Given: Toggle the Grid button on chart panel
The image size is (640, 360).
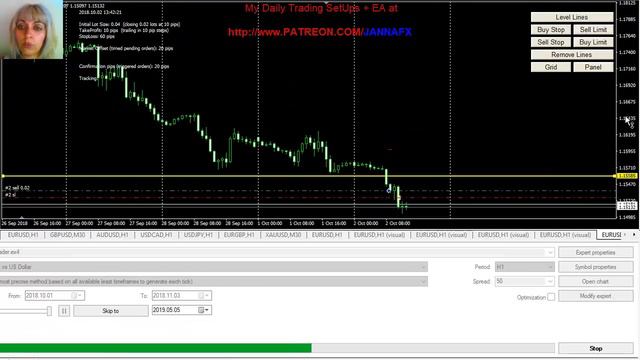Looking at the screenshot, I should (x=551, y=67).
